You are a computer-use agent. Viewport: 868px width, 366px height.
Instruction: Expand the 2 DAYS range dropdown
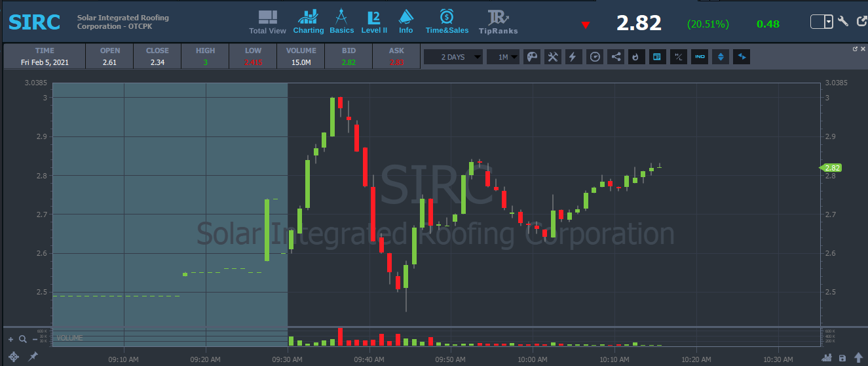453,57
